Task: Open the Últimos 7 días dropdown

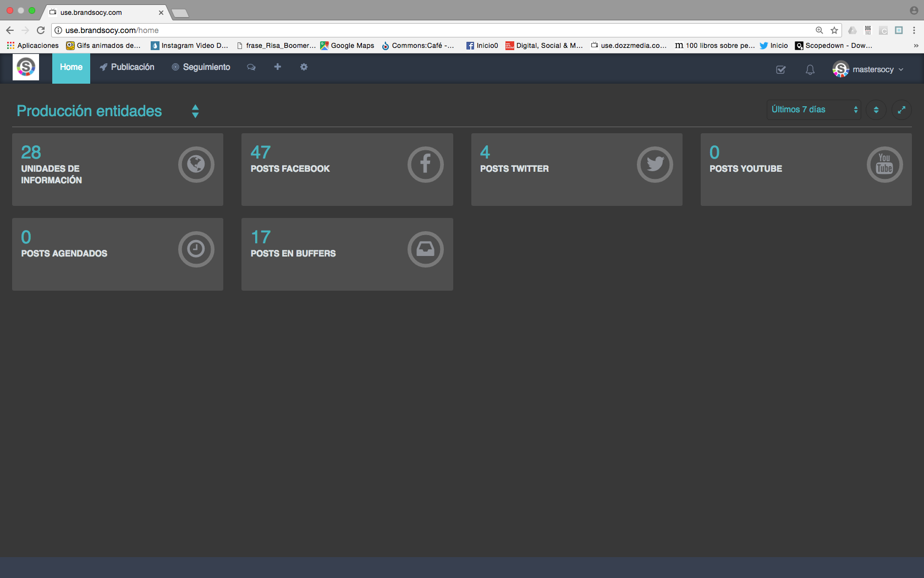Action: [813, 110]
